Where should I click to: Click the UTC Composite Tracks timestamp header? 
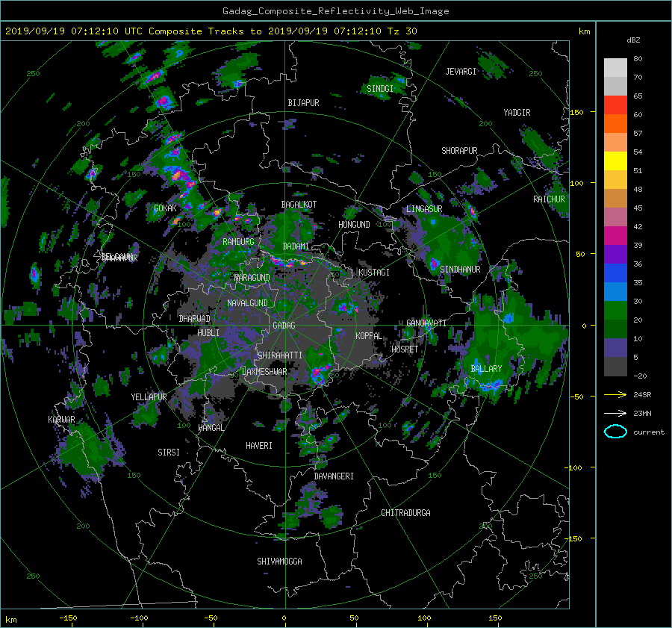click(x=211, y=31)
